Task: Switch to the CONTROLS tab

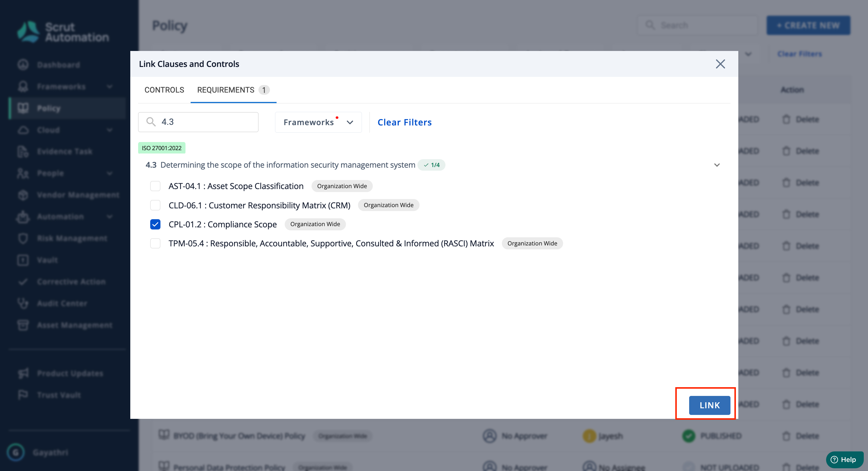Action: pyautogui.click(x=164, y=90)
